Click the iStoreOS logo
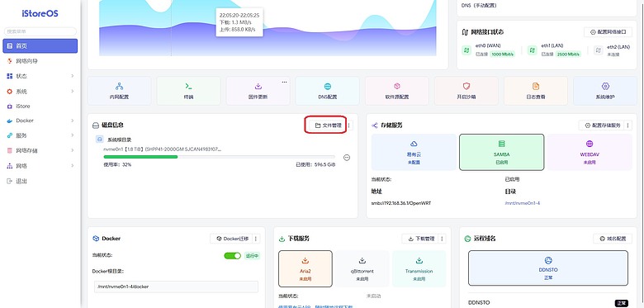This screenshot has height=308, width=644. pyautogui.click(x=40, y=13)
